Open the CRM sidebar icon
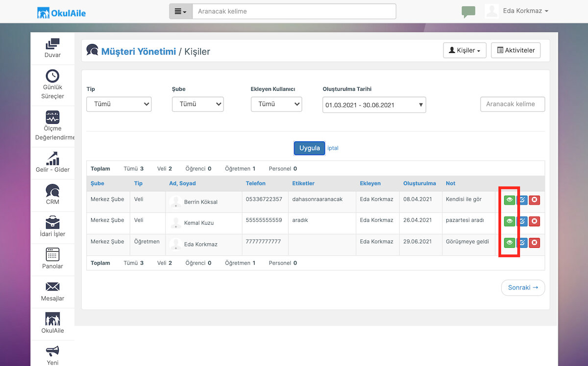Screen dimensions: 588x366 click(x=52, y=190)
